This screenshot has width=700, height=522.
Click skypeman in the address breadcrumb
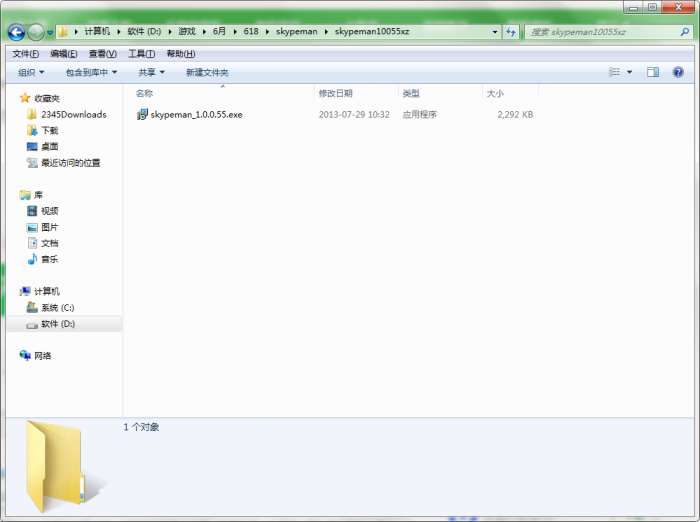[296, 32]
